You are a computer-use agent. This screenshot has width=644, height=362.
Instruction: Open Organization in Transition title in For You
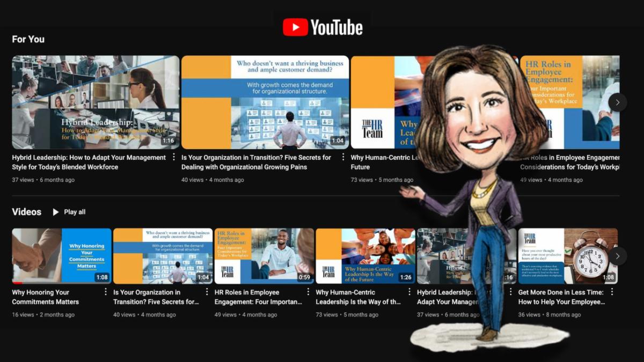pos(256,162)
